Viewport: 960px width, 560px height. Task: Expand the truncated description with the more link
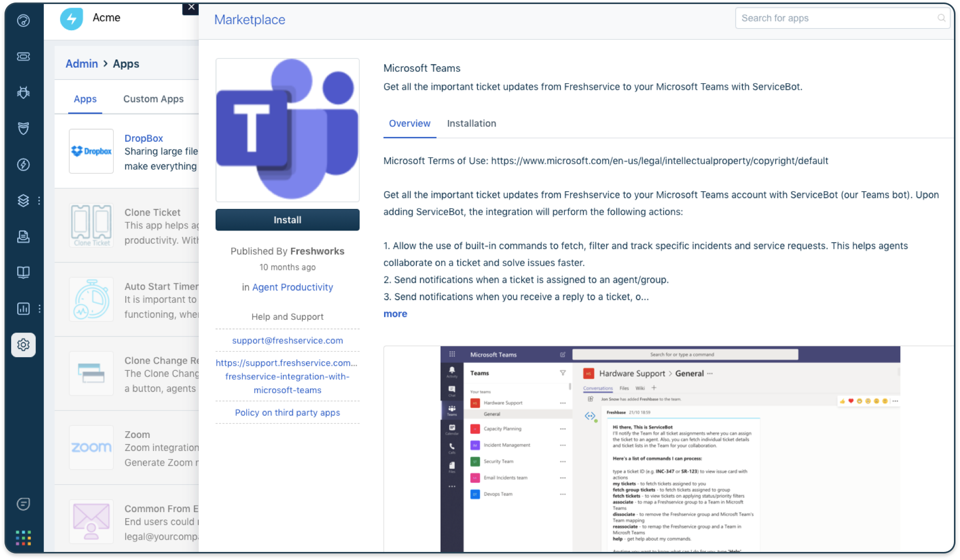[395, 313]
